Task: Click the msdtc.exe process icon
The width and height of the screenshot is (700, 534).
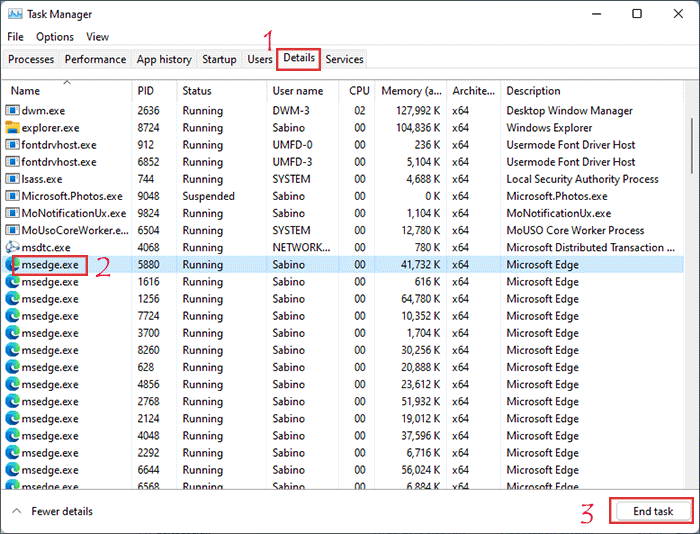Action: point(12,247)
